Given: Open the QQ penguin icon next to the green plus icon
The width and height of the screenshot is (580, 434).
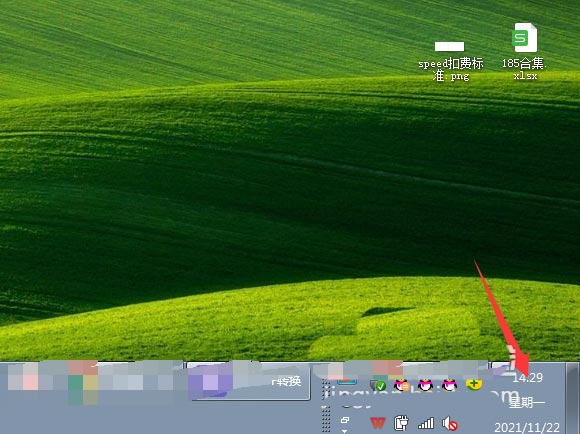Looking at the screenshot, I should (x=449, y=386).
